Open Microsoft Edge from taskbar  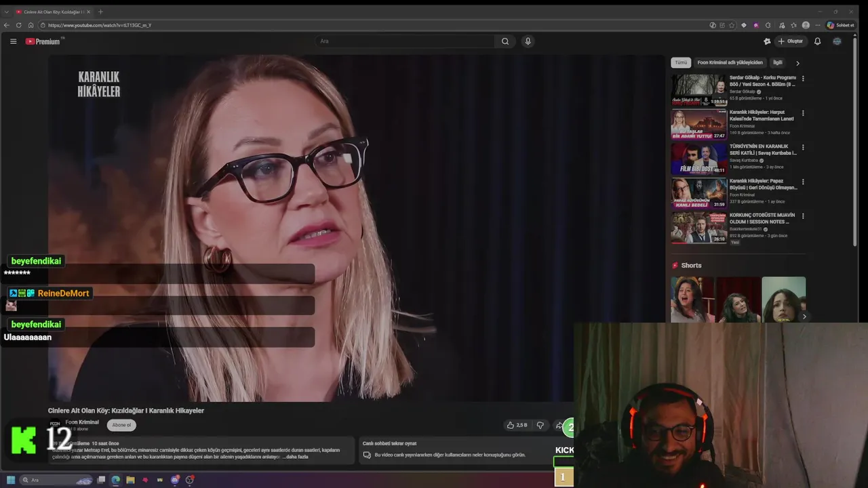(116, 480)
